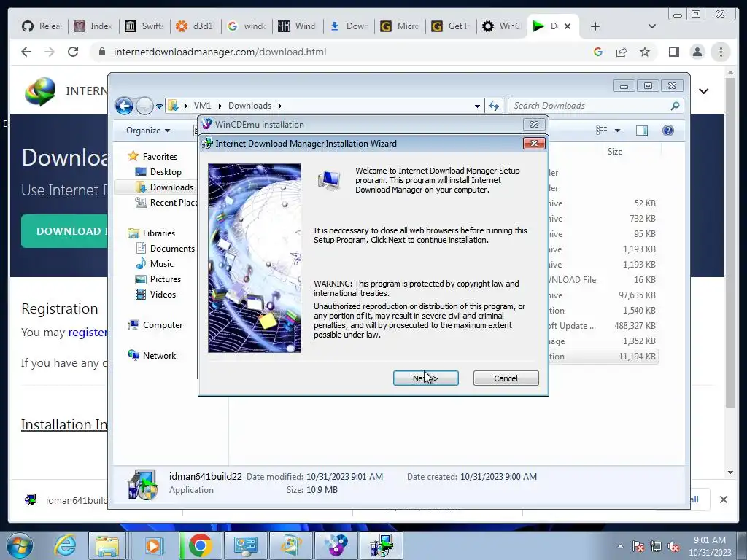Select Favorites in the navigation pane
The height and width of the screenshot is (560, 747).
click(160, 157)
